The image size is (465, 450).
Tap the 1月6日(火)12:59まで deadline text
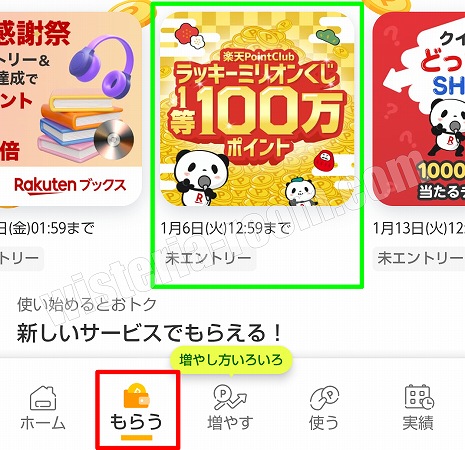point(226,228)
